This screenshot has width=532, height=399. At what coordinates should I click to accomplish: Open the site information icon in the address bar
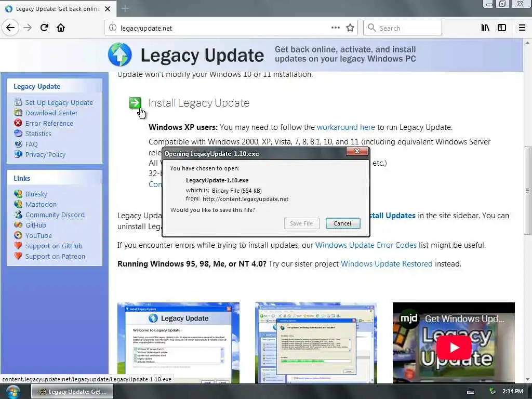pyautogui.click(x=113, y=28)
